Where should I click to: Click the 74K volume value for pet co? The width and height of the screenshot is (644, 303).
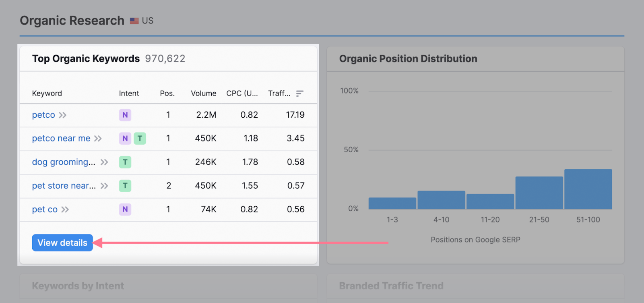209,210
